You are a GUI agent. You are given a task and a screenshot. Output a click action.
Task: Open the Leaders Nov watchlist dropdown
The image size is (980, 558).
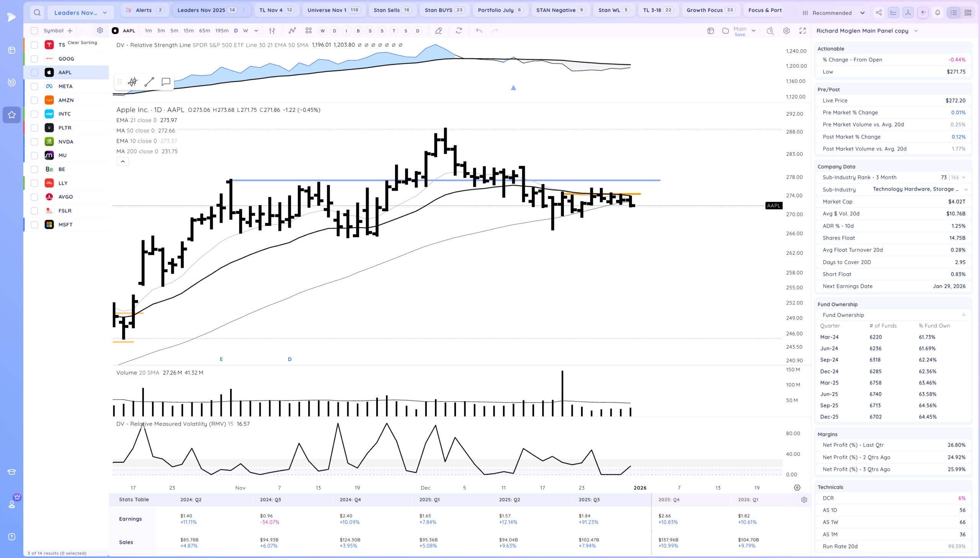tap(80, 13)
